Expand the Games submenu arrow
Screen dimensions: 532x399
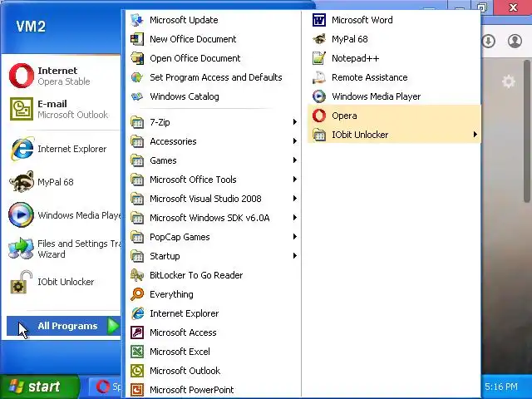pos(295,160)
